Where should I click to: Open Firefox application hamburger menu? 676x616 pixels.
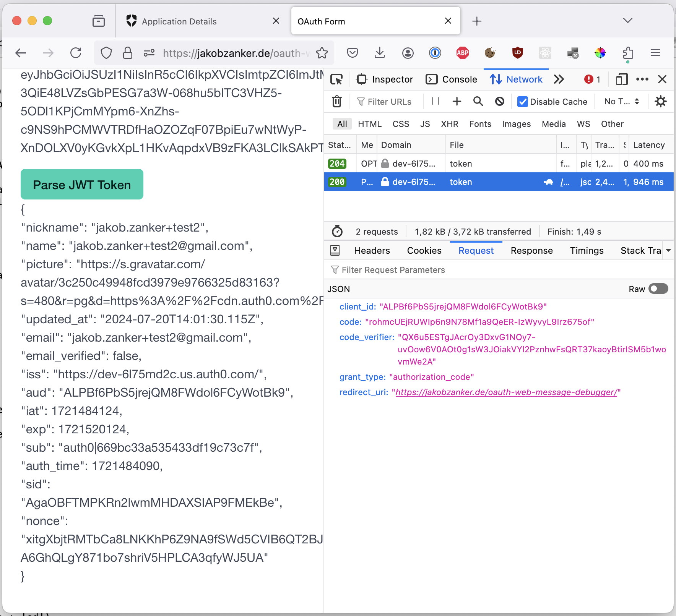pyautogui.click(x=655, y=53)
